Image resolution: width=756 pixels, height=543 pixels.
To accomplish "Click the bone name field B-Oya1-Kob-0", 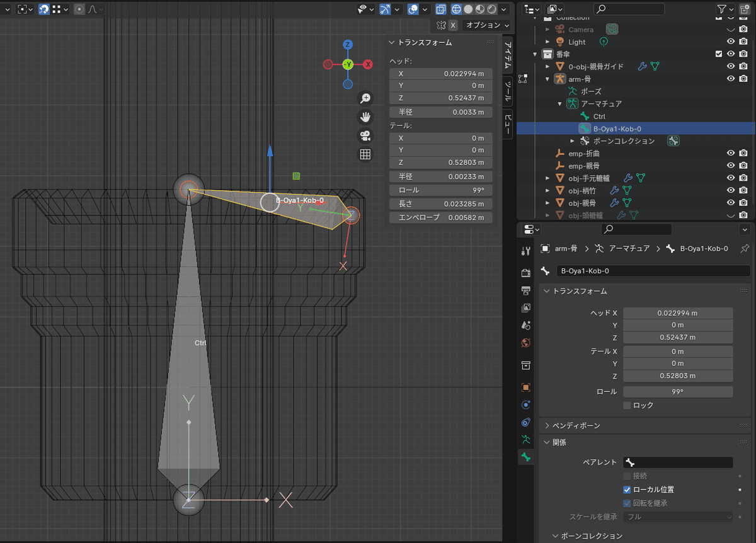I will click(653, 271).
